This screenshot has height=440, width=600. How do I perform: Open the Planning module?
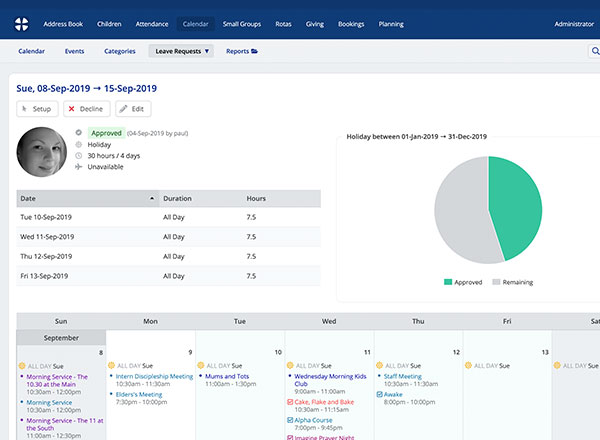pos(391,24)
